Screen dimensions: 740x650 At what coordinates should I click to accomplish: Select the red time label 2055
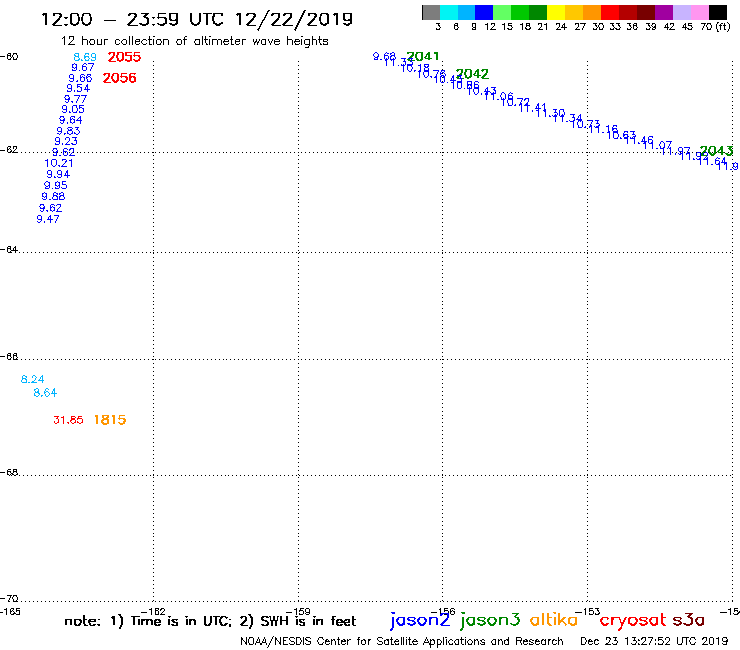124,57
